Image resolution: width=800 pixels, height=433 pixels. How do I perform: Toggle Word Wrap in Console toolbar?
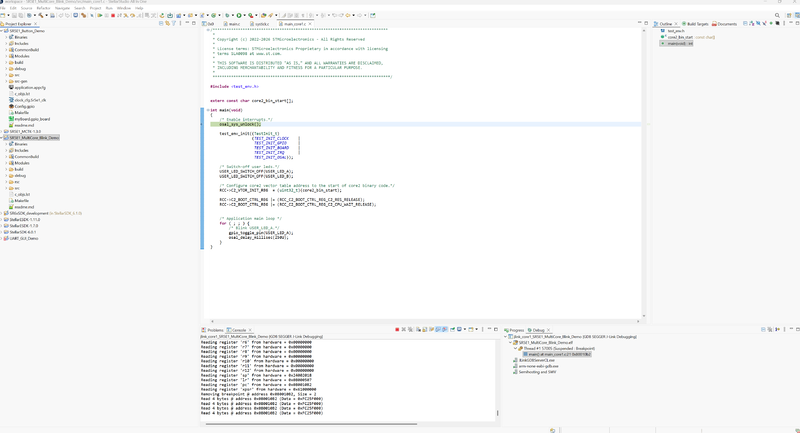click(431, 329)
